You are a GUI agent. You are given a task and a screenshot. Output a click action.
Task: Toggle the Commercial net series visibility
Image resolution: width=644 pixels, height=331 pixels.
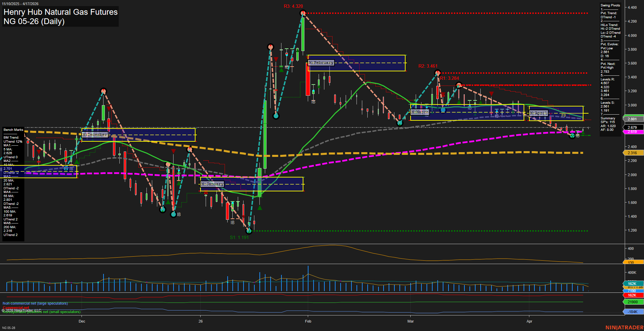tap(16, 308)
